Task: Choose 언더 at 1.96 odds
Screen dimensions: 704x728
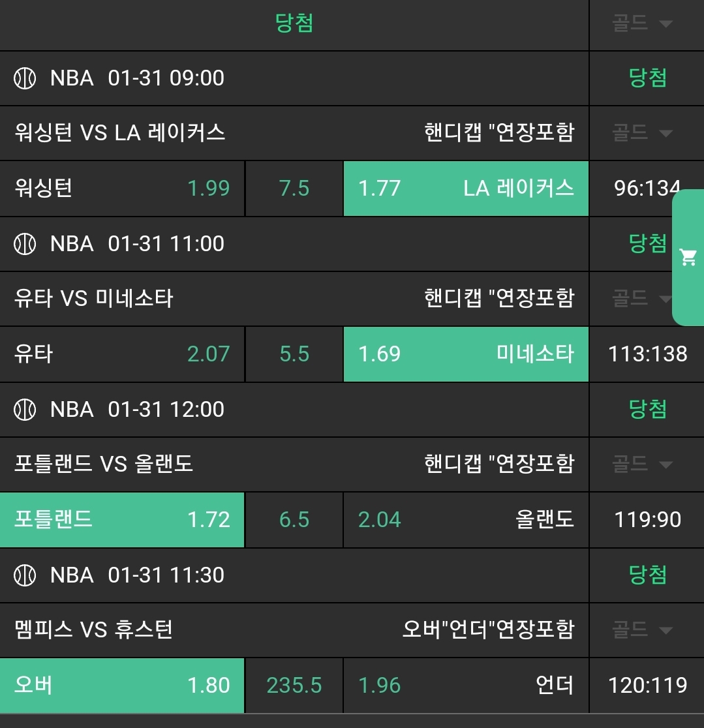Action: pos(466,686)
